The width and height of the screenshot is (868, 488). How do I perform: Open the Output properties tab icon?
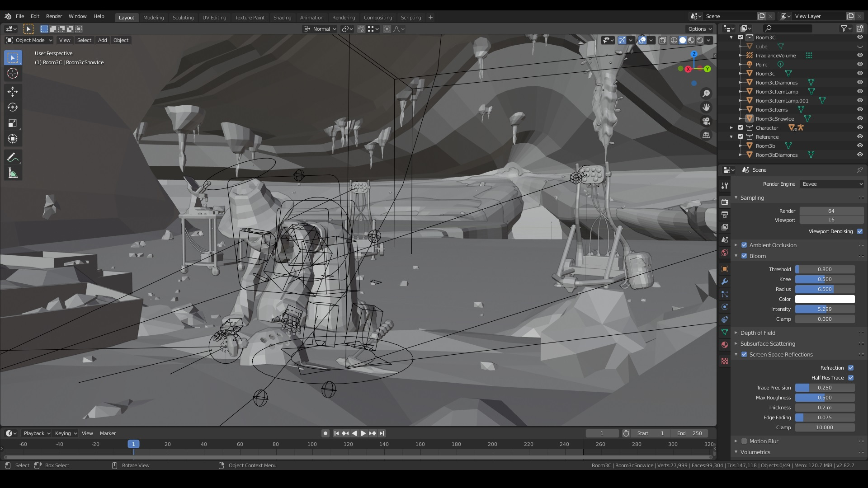pyautogui.click(x=725, y=215)
